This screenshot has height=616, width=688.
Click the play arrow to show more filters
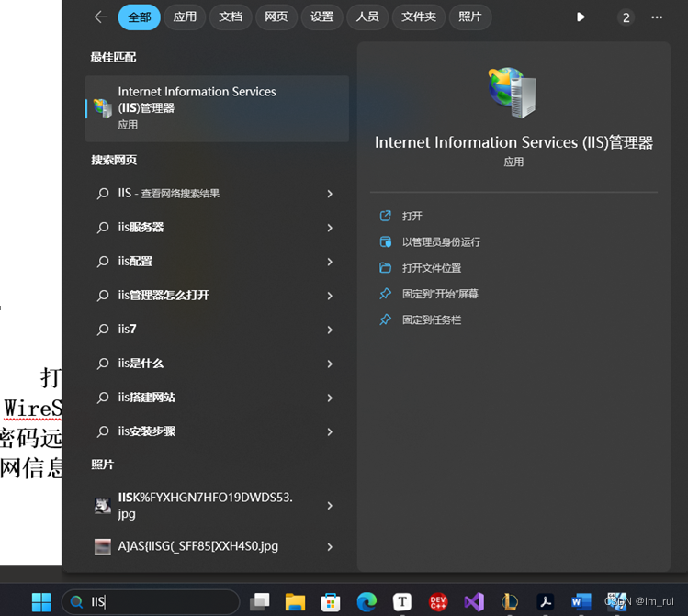(581, 17)
